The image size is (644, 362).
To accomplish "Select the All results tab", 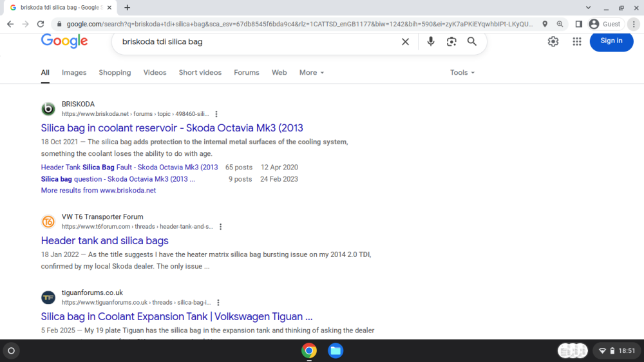I will coord(45,73).
